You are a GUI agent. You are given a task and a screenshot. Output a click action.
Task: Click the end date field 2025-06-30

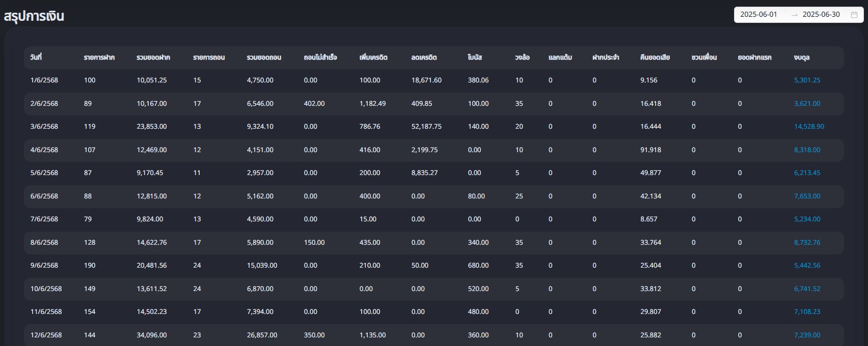pos(821,15)
